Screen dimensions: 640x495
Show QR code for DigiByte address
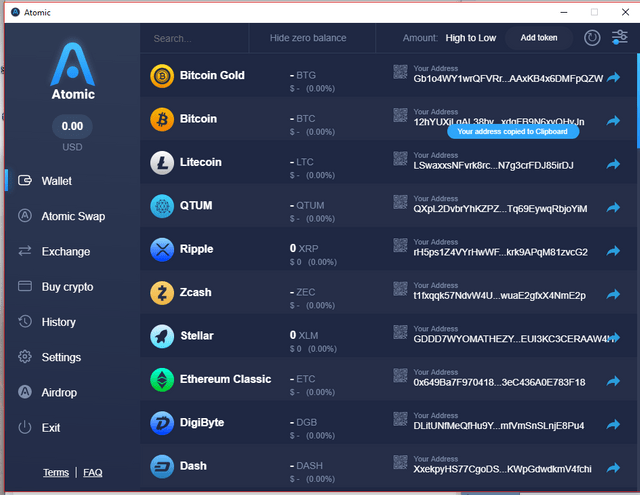400,419
